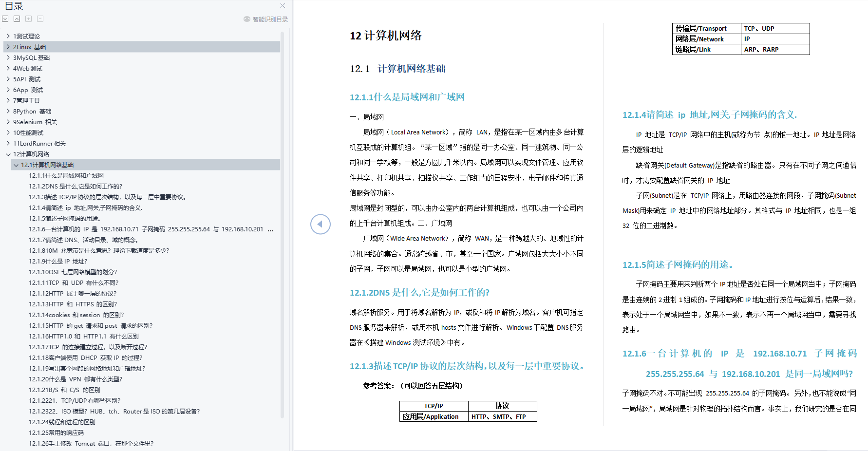Select 12.1.10OSI 七层网络模型的划分 entry
Viewport: 868px width, 451px height.
pyautogui.click(x=73, y=272)
